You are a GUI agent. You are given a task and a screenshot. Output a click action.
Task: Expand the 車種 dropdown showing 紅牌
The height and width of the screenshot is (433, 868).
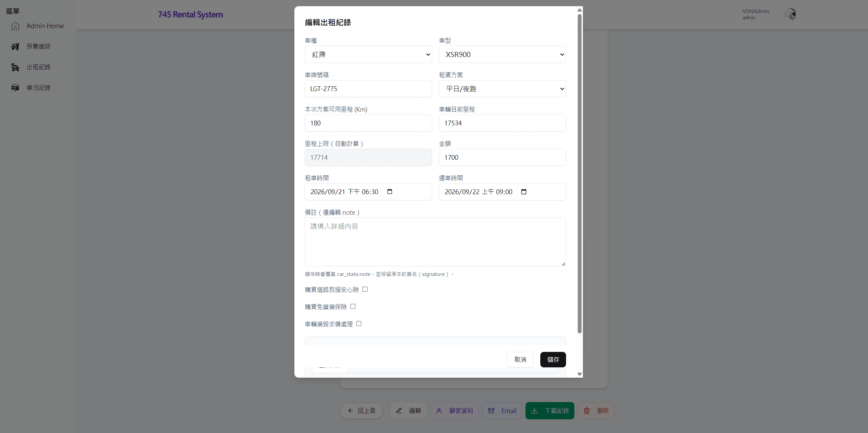coord(368,54)
